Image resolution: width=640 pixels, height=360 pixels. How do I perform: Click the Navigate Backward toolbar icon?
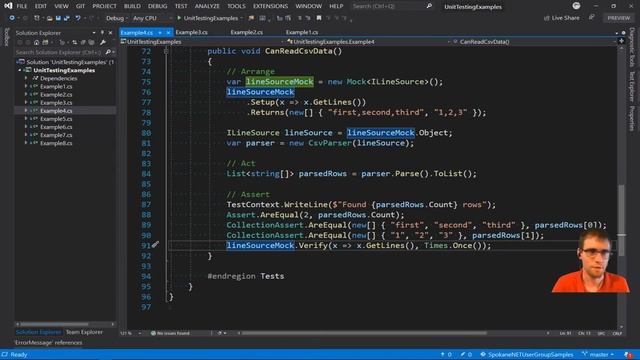pos(12,18)
